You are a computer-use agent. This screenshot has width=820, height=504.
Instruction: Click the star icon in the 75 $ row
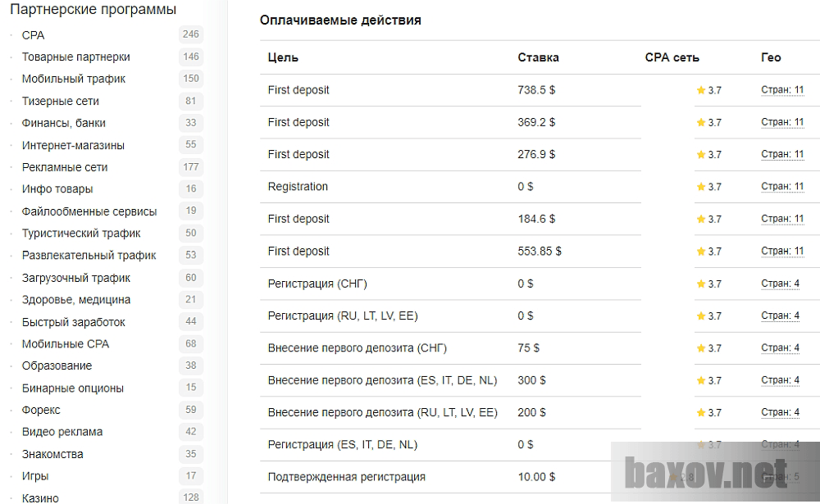[700, 348]
